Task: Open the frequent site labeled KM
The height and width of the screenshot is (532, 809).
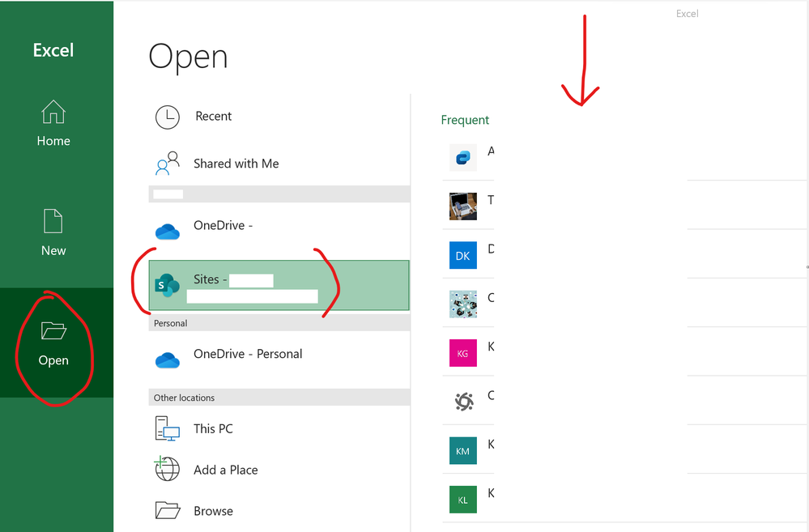Action: (462, 451)
